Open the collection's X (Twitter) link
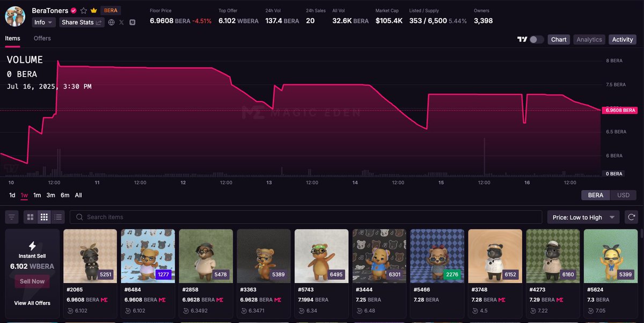 click(122, 23)
